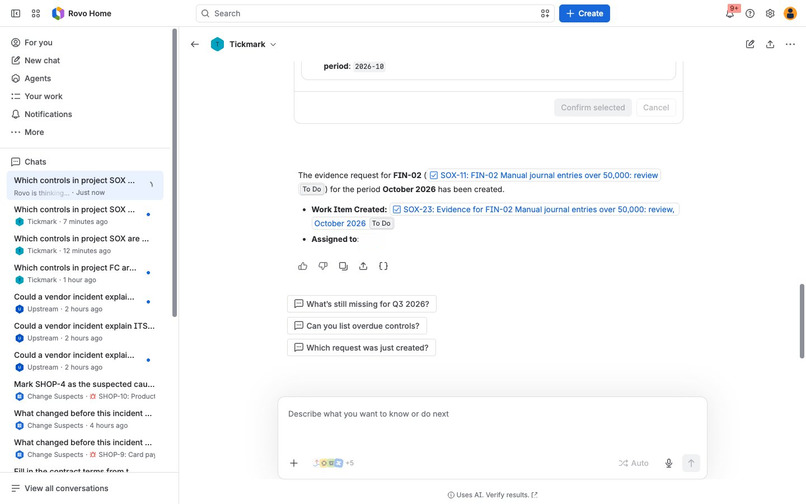Viewport: 806px width, 504px height.
Task: Click in the top Search field
Action: click(x=374, y=13)
